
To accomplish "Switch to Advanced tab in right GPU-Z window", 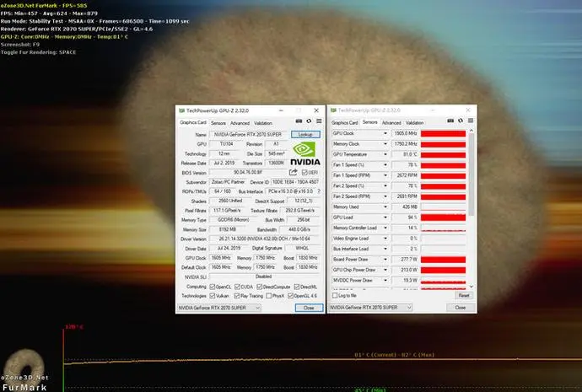I will 391,123.
